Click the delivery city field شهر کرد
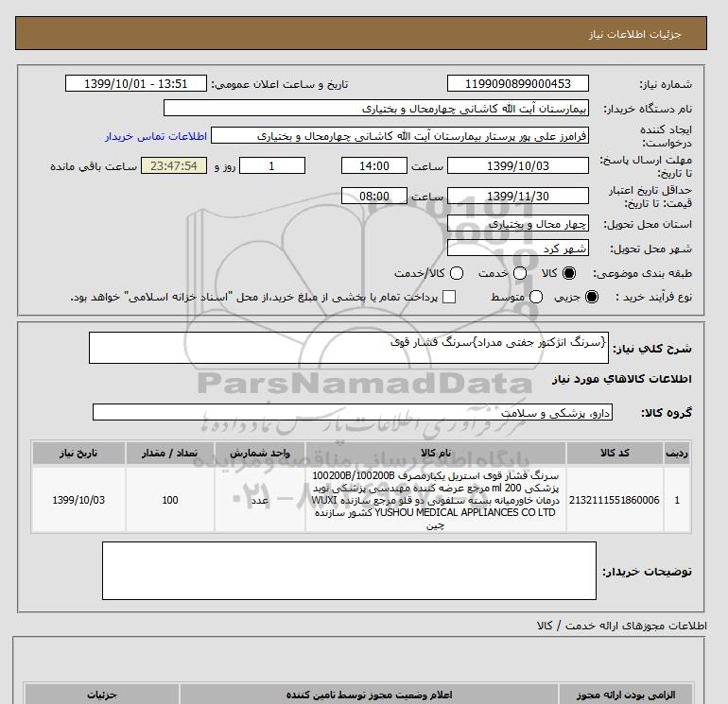This screenshot has width=728, height=704. coord(518,249)
